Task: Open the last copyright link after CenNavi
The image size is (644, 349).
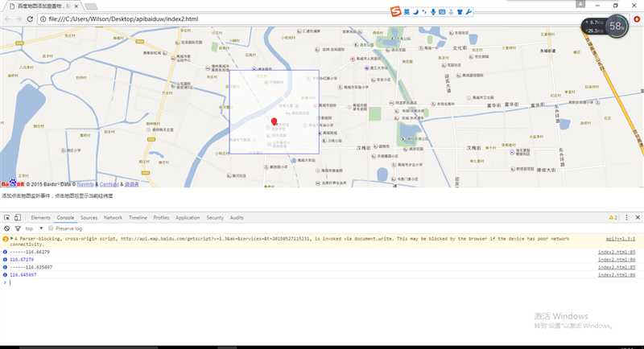Action: (131, 184)
